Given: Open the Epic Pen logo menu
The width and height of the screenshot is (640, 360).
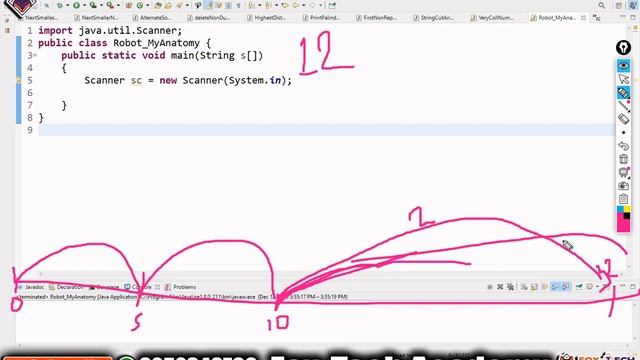Looking at the screenshot, I should click(623, 48).
